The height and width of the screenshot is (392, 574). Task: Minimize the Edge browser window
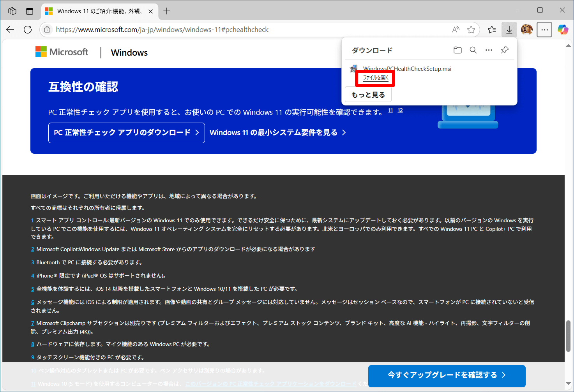click(x=517, y=10)
